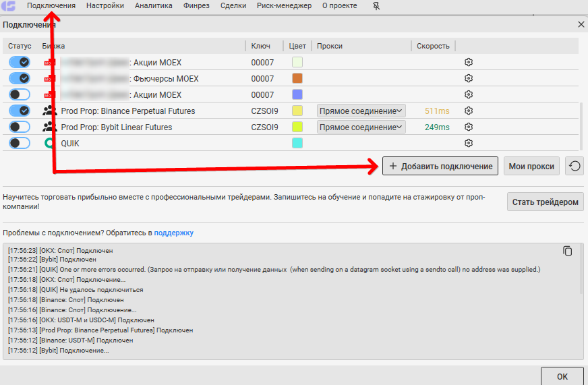Click the refresh connections icon button
Image resolution: width=588 pixels, height=385 pixels.
tap(574, 166)
